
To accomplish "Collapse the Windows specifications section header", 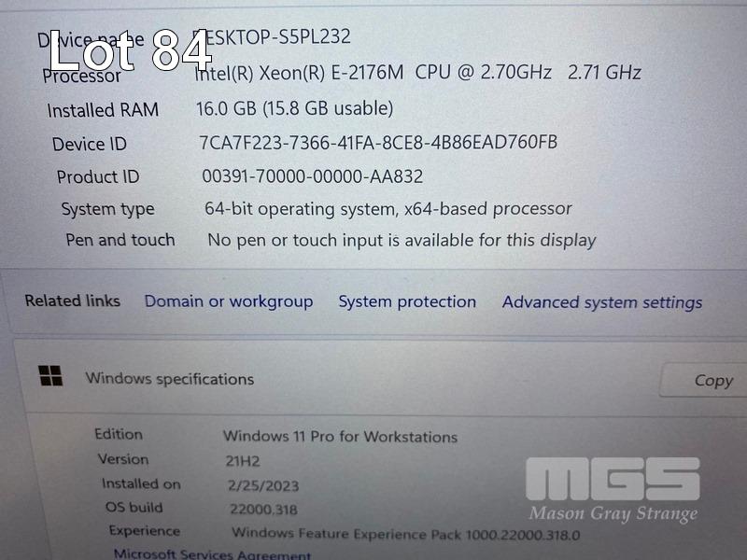I will pos(381,380).
